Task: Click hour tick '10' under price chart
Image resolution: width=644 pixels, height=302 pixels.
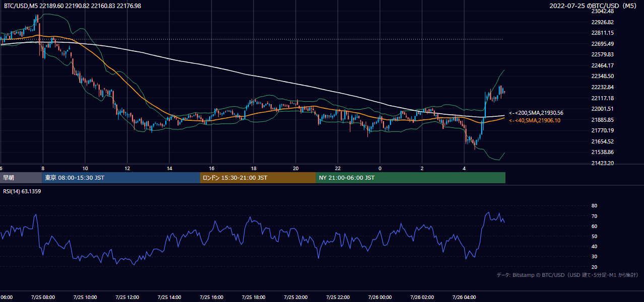Action: click(85, 168)
